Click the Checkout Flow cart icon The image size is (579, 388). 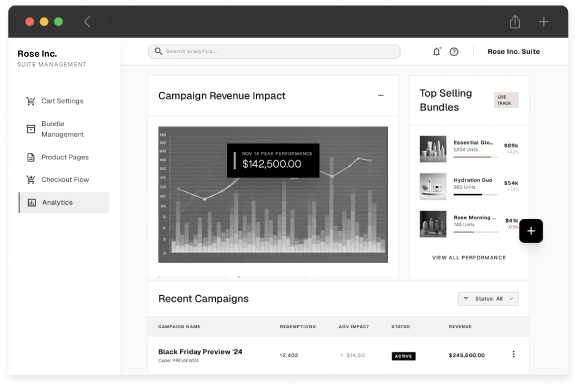tap(31, 179)
